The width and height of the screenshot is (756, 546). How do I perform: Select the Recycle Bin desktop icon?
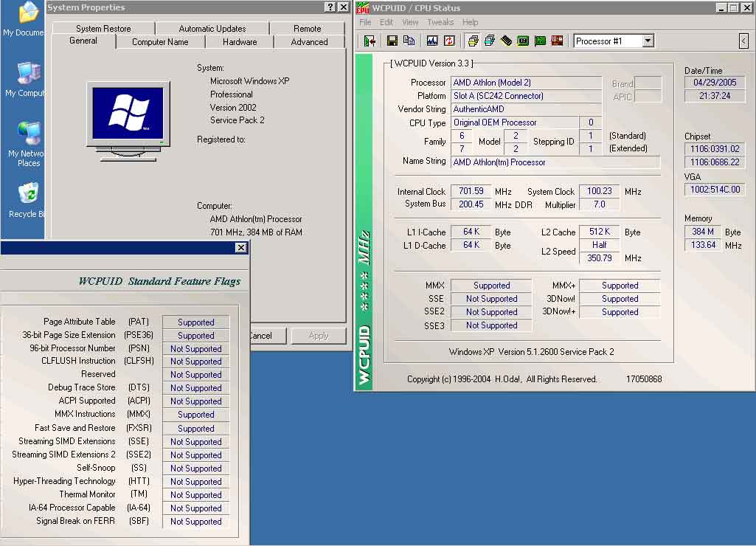click(27, 200)
